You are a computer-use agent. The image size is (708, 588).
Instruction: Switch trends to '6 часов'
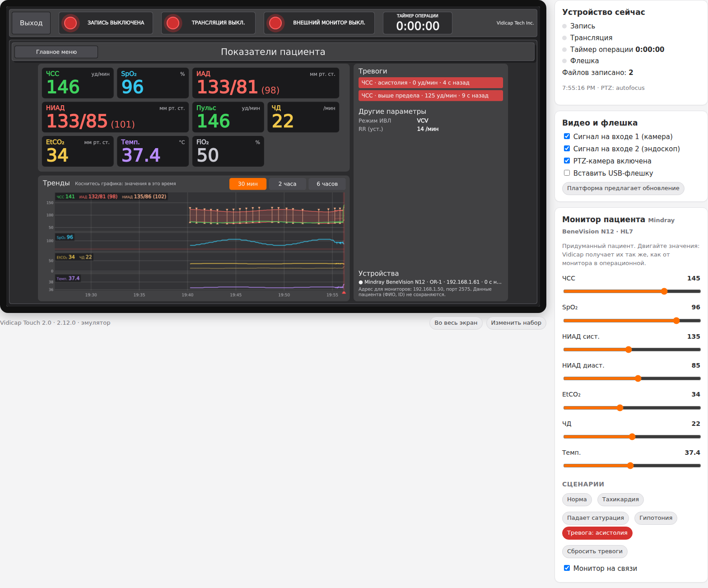327,184
